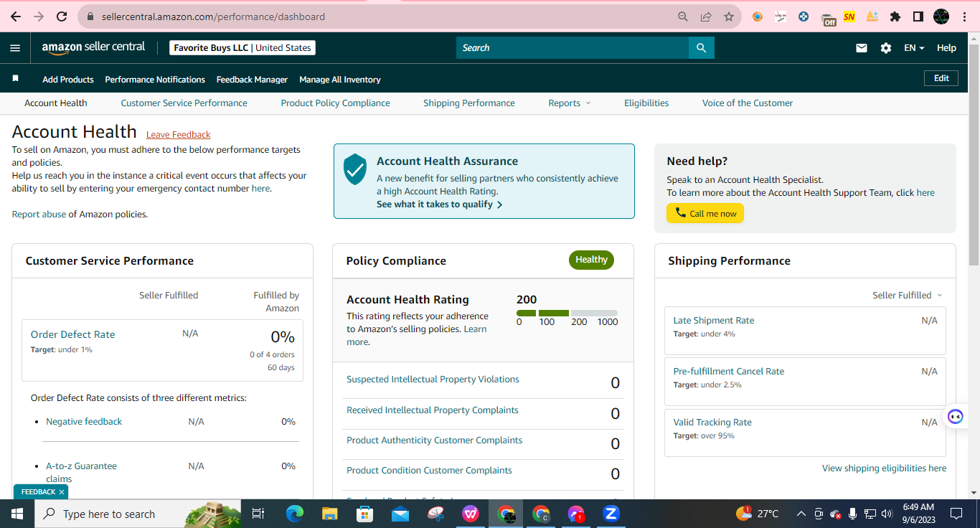980x528 pixels.
Task: Click the Healthy status badge
Action: (591, 260)
